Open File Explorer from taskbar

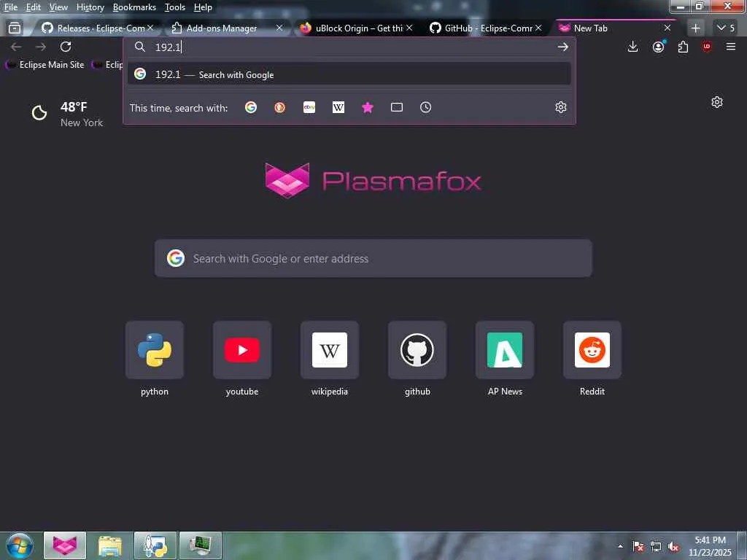(x=110, y=545)
